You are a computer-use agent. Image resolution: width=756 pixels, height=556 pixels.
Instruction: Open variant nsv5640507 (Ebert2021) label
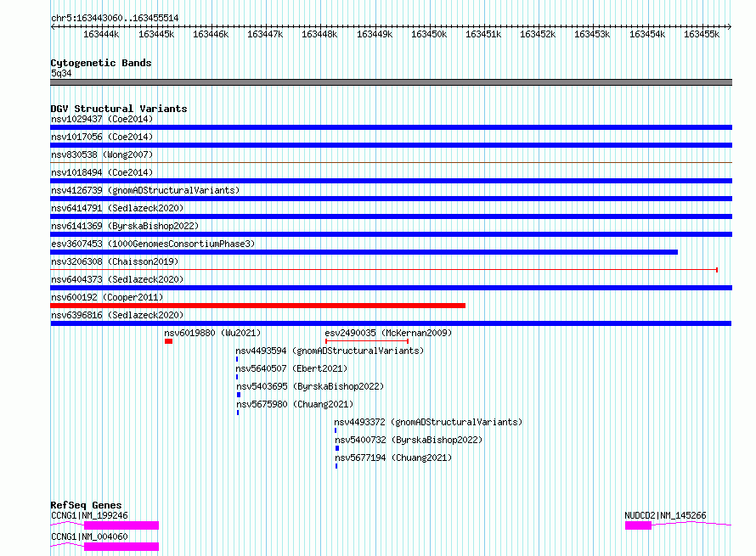(291, 368)
